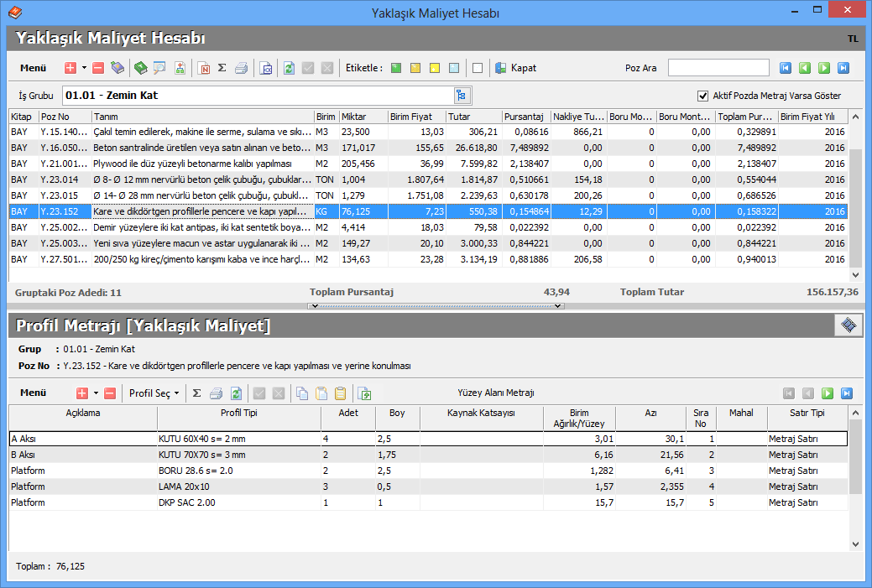Go to last record in top navigation
The height and width of the screenshot is (588, 872).
(843, 68)
